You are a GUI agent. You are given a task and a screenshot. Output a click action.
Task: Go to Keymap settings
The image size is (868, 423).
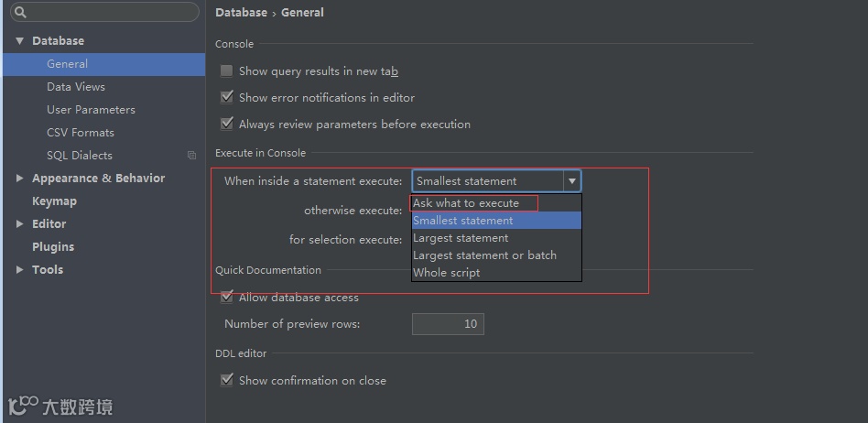54,201
